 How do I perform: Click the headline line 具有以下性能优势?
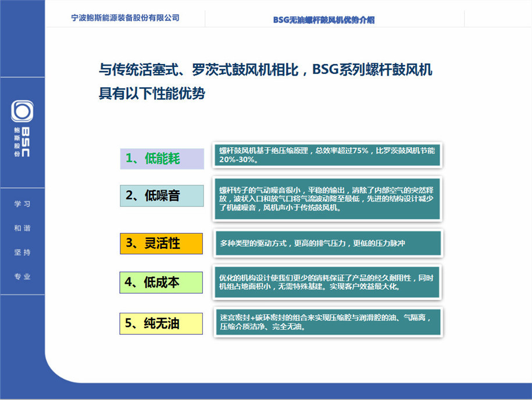152,93
